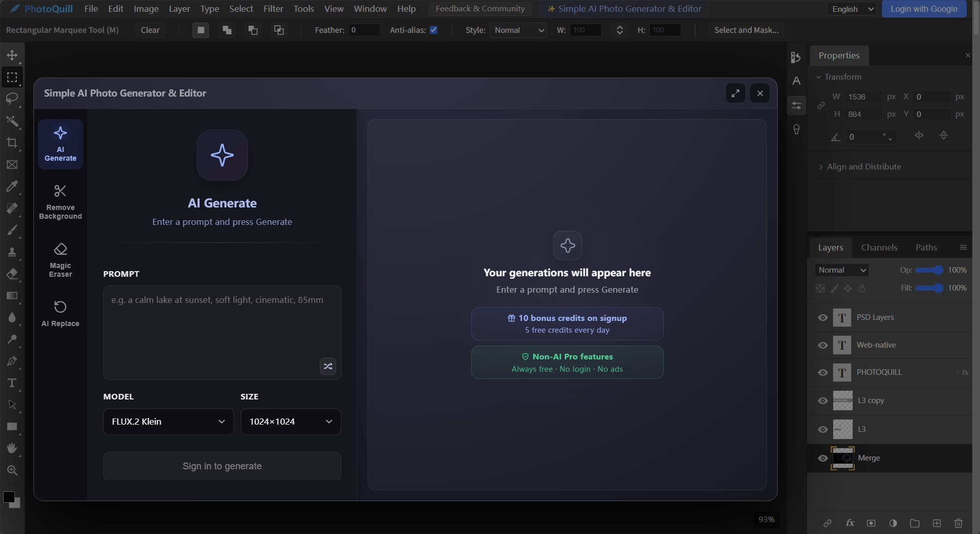Open the SIZE dropdown 1024×1024
980x534 pixels.
click(291, 422)
